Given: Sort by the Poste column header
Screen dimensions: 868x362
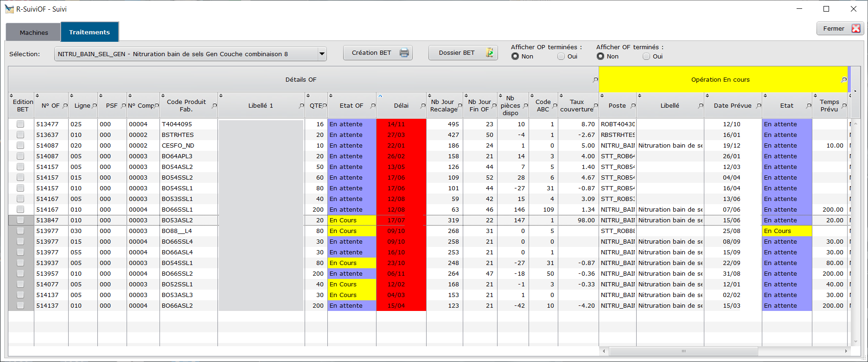Looking at the screenshot, I should tap(617, 106).
